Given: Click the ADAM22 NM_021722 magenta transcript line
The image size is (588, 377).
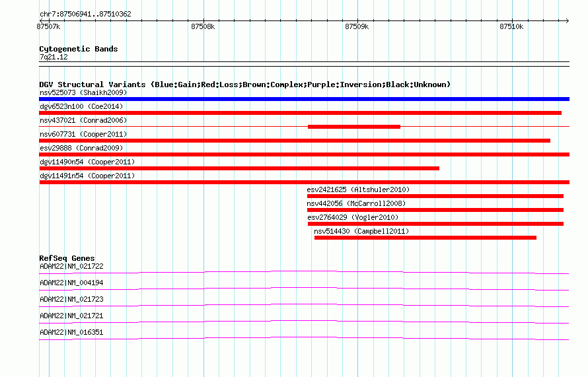Looking at the screenshot, I should (x=304, y=272).
